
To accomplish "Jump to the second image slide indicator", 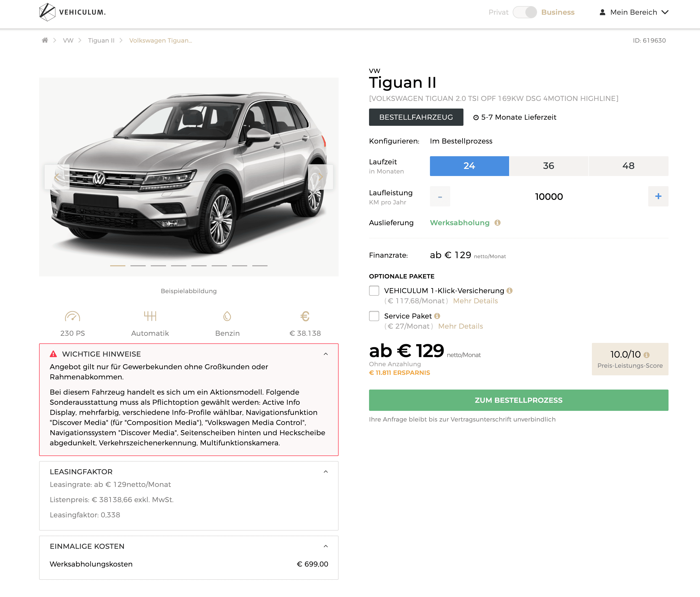I will click(x=138, y=266).
